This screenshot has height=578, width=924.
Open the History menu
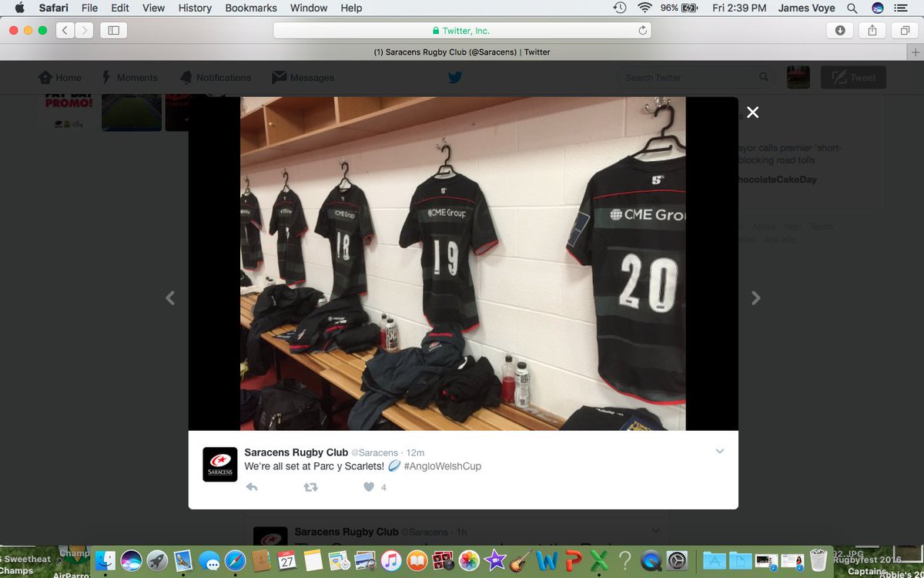pyautogui.click(x=194, y=8)
